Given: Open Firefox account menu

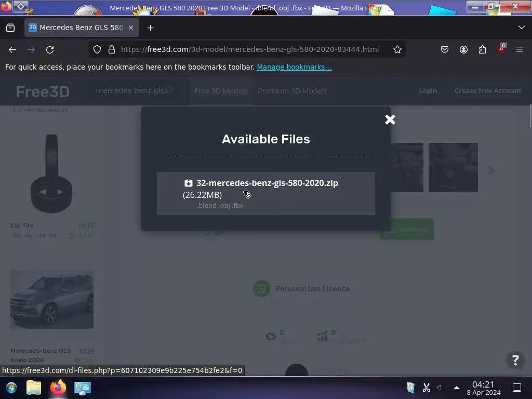Looking at the screenshot, I should [463, 49].
